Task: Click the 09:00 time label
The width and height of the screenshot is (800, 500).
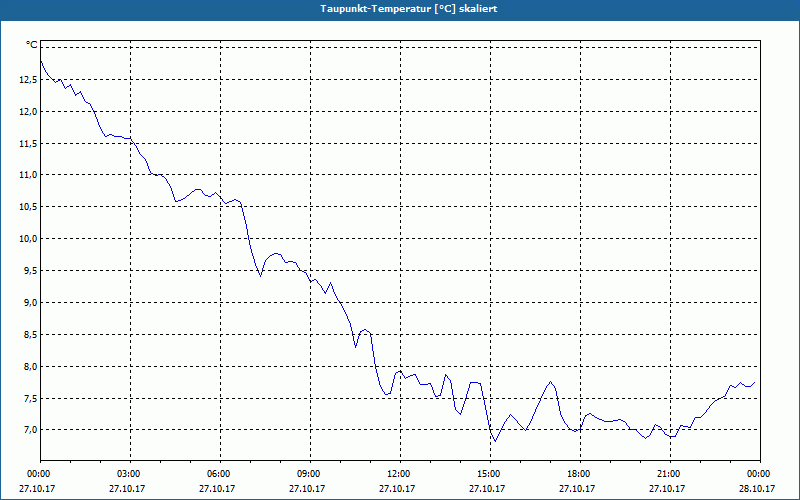Action: point(310,474)
